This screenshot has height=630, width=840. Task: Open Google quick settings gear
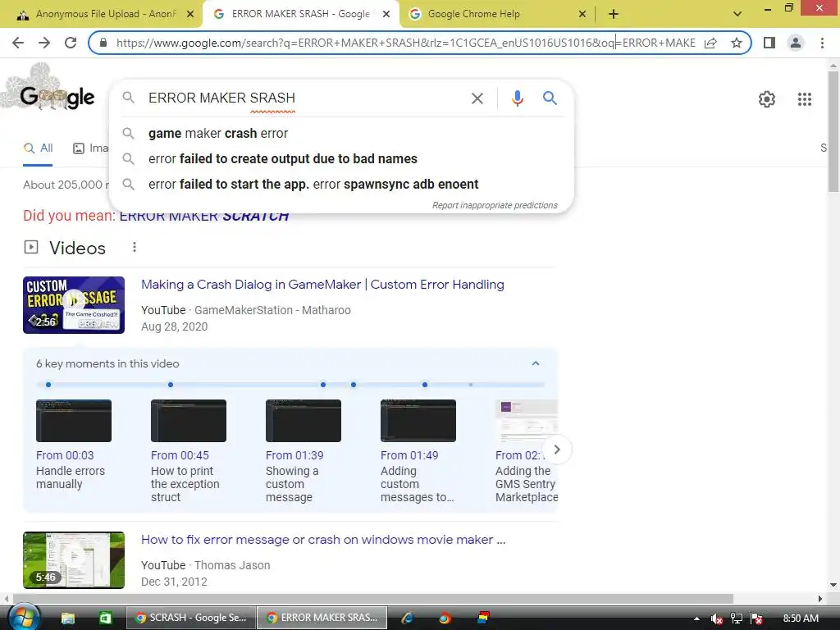(767, 99)
